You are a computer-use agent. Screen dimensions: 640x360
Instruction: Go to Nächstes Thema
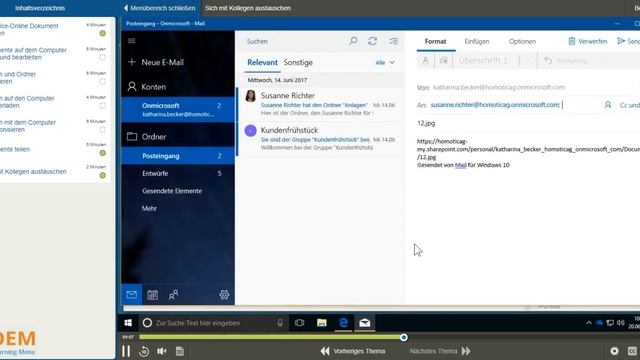click(x=440, y=351)
